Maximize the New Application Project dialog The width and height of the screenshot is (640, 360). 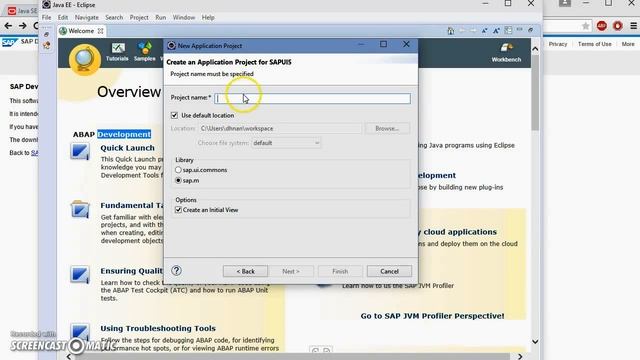coord(383,44)
